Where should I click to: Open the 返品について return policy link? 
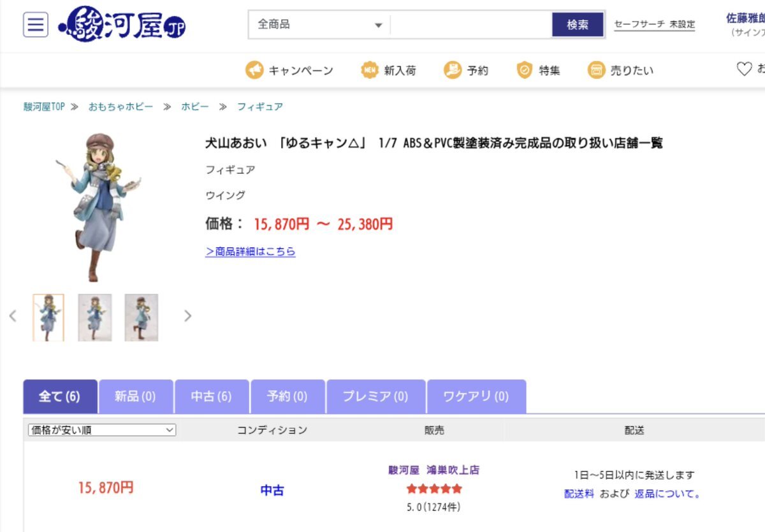[x=667, y=494]
